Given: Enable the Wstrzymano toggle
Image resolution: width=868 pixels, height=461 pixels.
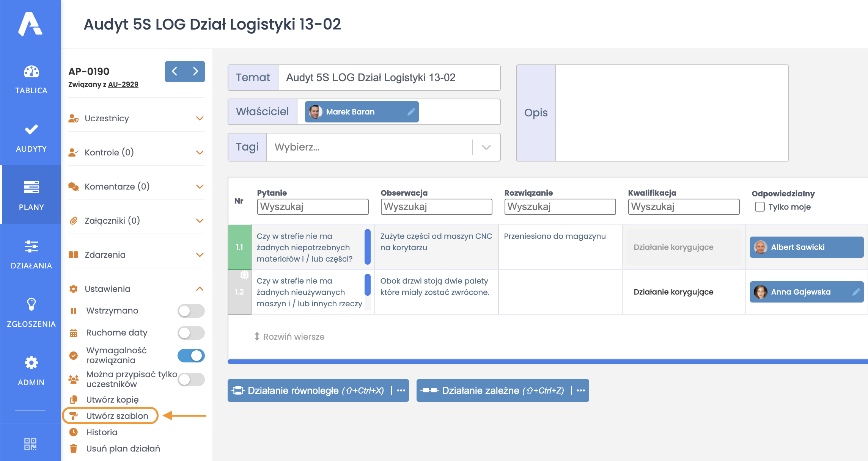Looking at the screenshot, I should pos(191,311).
